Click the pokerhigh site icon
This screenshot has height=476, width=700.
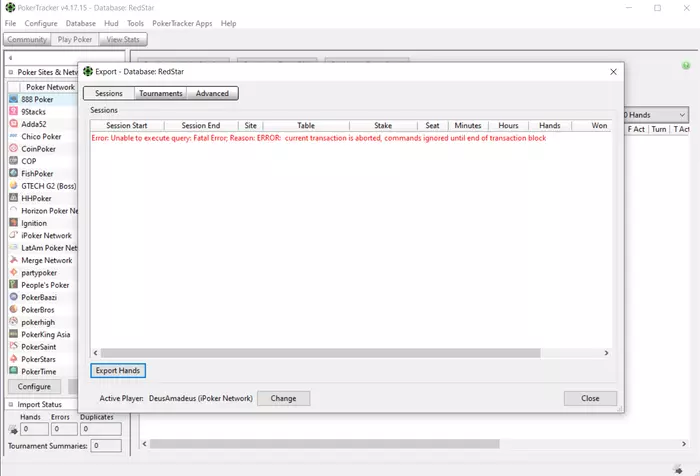point(14,322)
